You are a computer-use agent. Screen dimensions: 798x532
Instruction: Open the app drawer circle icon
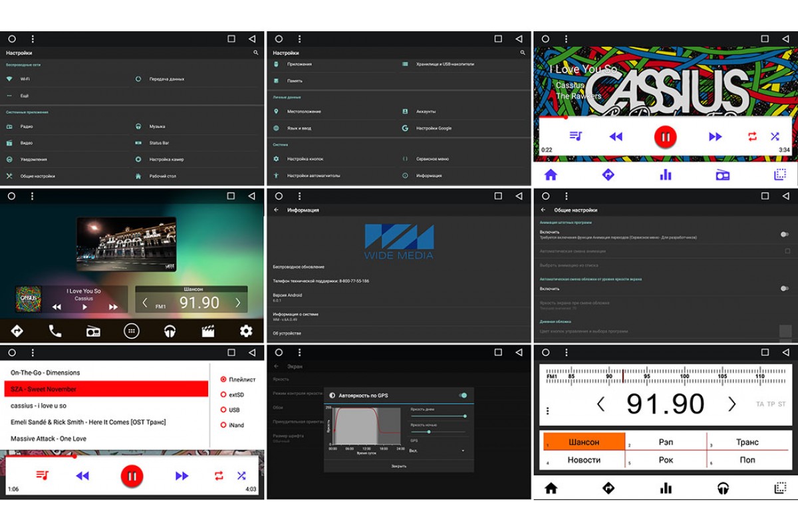(132, 331)
